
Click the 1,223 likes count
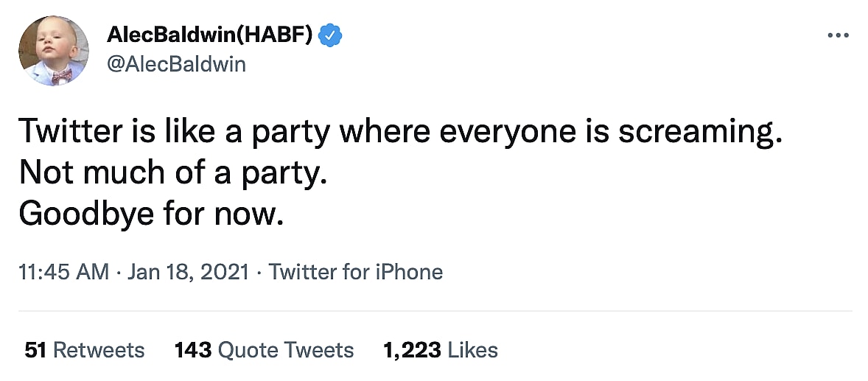[412, 349]
